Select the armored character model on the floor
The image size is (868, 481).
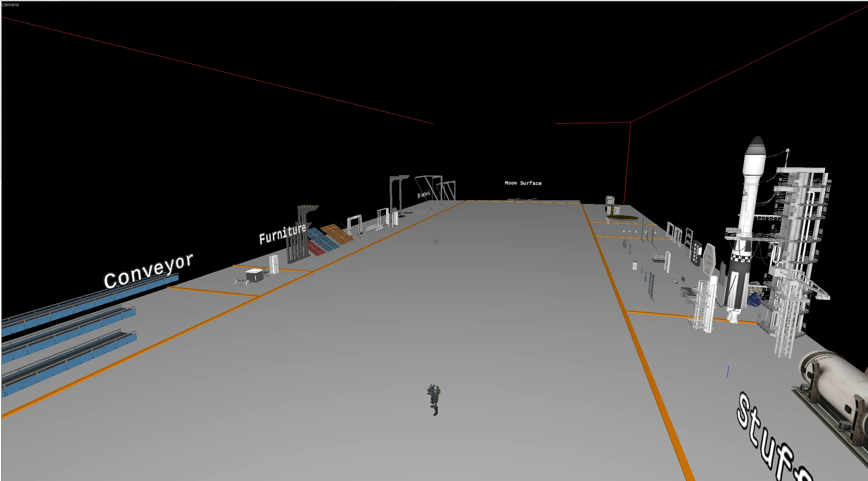(434, 399)
